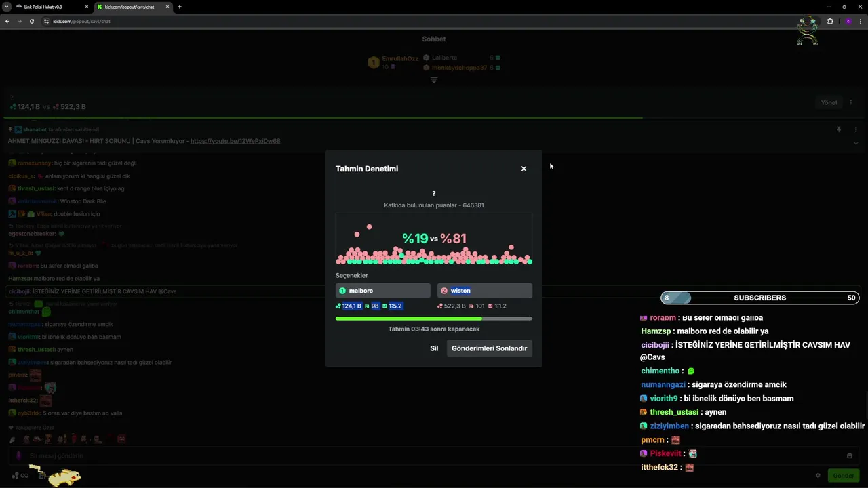Open the tab search dropdown

pos(6,7)
